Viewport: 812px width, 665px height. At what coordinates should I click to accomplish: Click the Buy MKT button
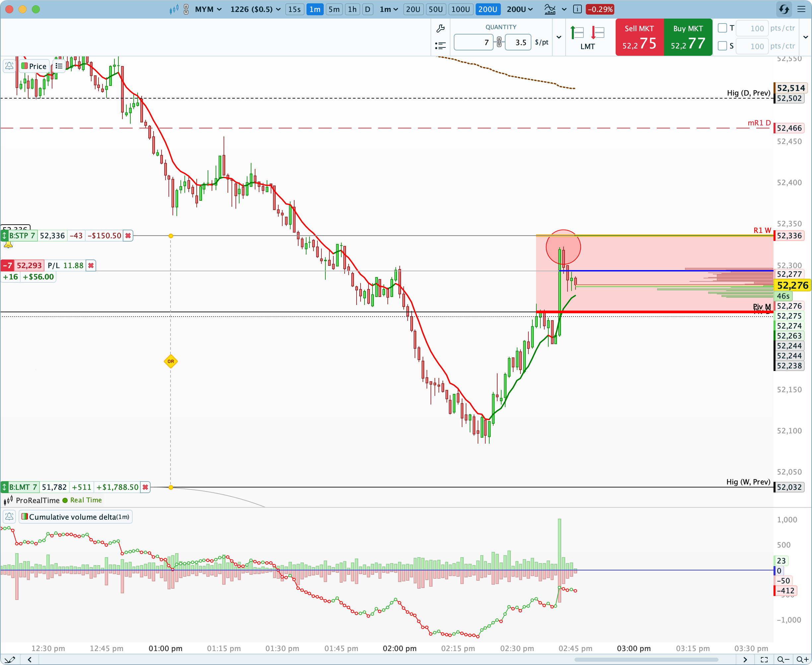(x=688, y=37)
